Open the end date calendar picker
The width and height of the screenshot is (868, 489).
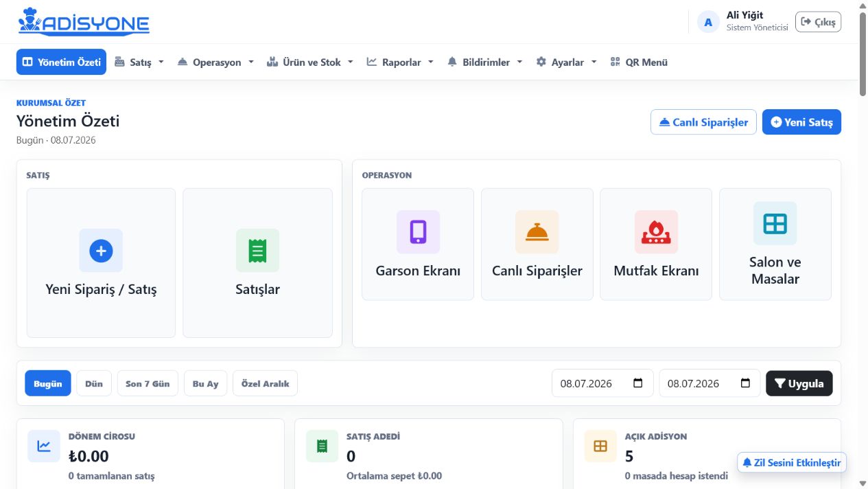pyautogui.click(x=745, y=383)
